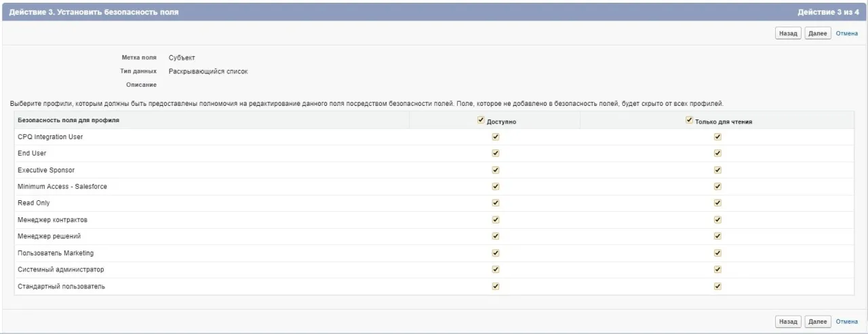Viewport: 868px width, 334px height.
Task: Toggle read-only checkbox for Read Only profile
Action: [x=717, y=203]
